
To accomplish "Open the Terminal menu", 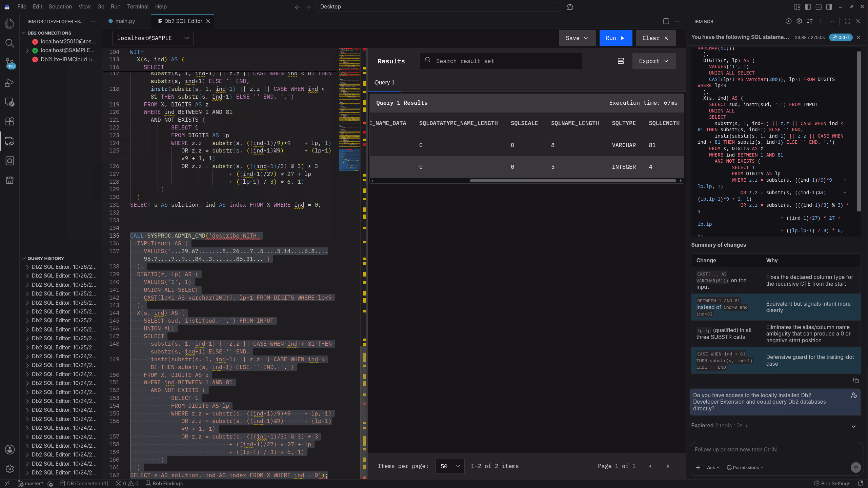I will pos(138,6).
